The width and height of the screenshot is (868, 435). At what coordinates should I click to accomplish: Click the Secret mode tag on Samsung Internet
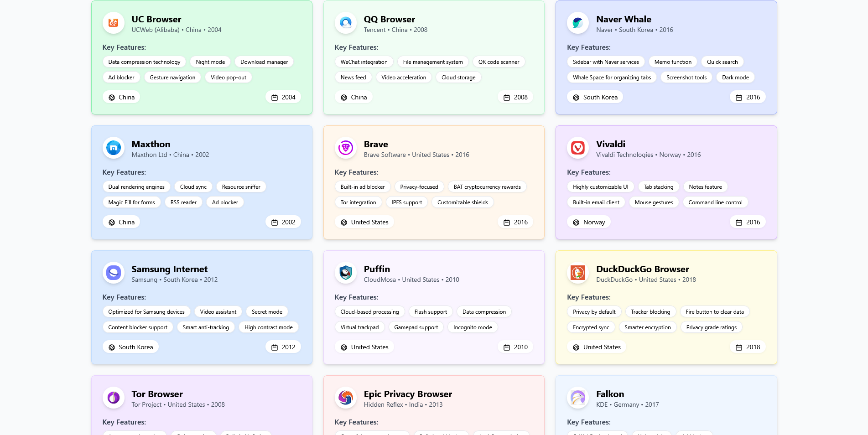(x=266, y=311)
